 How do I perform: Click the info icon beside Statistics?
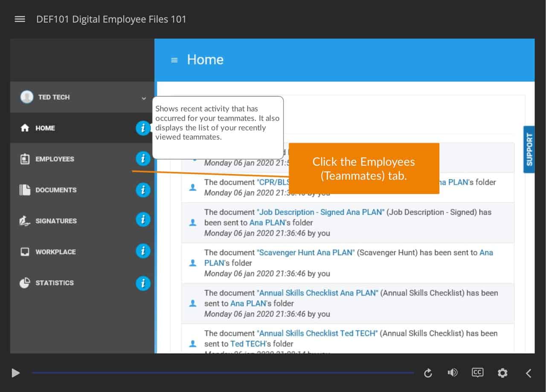[x=143, y=282]
